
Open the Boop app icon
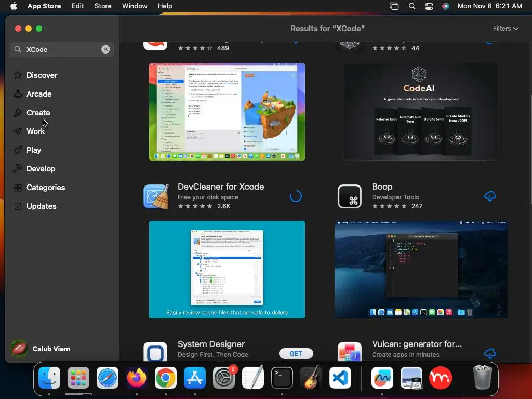pyautogui.click(x=350, y=196)
